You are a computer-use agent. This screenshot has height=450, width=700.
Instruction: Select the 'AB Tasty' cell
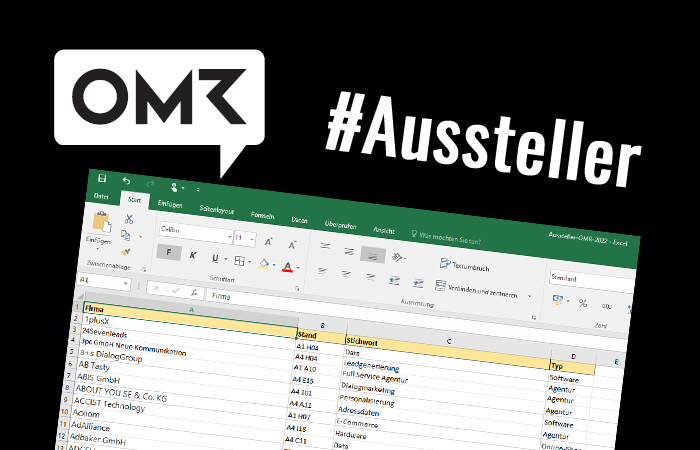[184, 375]
